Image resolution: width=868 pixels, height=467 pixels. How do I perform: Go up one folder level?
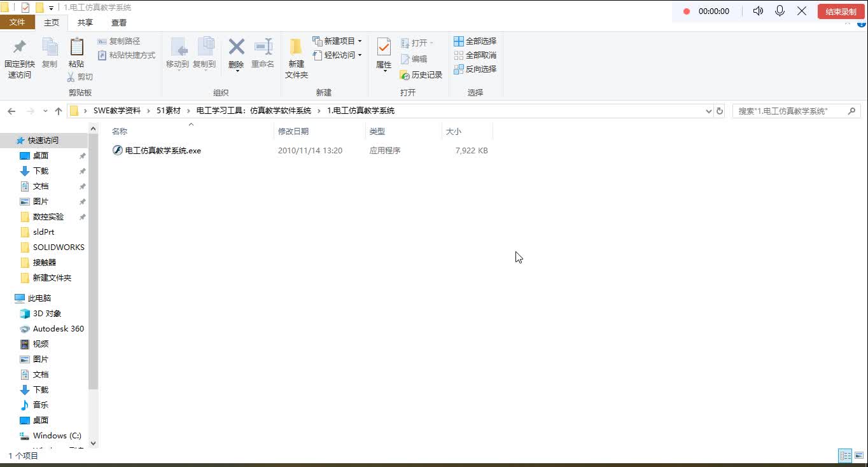pos(59,111)
